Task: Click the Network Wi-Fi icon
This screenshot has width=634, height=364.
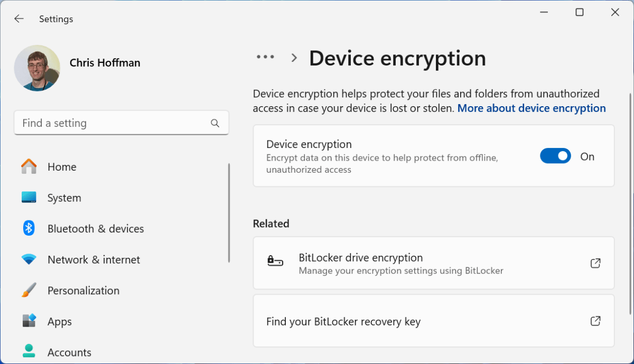Action: [x=29, y=259]
